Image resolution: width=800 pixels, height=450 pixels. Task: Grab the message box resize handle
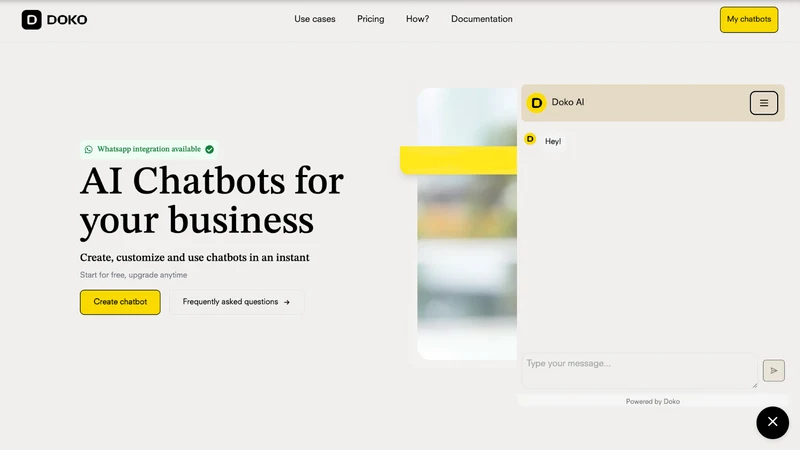[x=755, y=385]
